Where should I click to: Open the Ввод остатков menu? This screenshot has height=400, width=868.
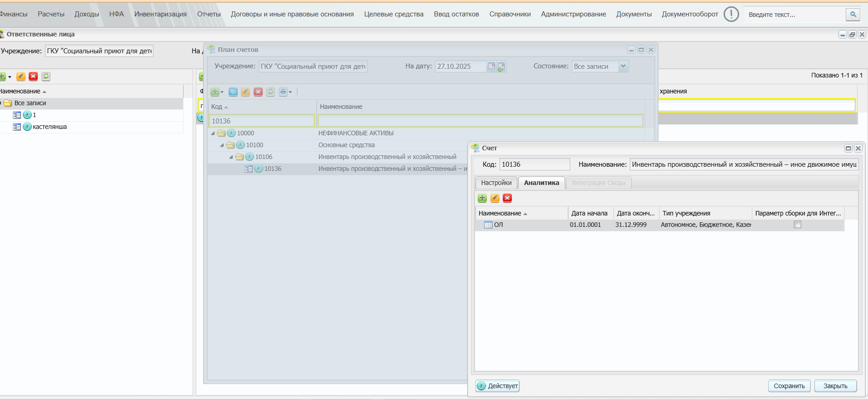coord(456,14)
